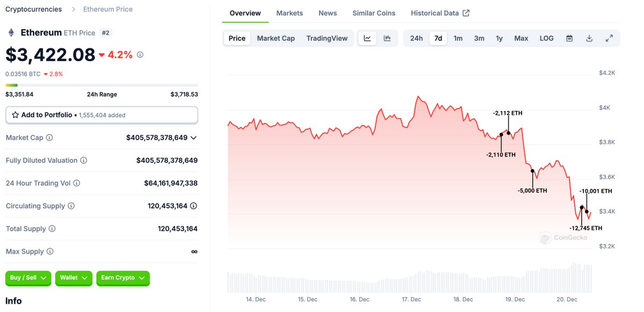
Task: Download the chart data
Action: click(589, 38)
